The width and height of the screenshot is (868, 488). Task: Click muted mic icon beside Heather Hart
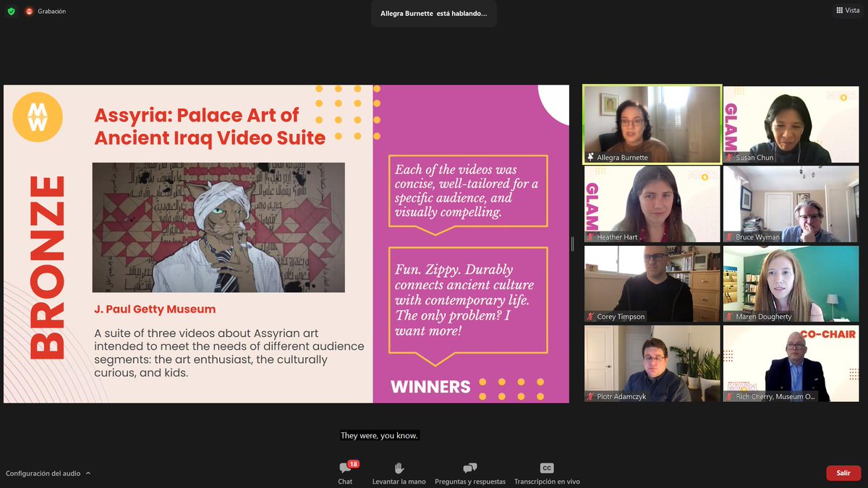(x=591, y=237)
